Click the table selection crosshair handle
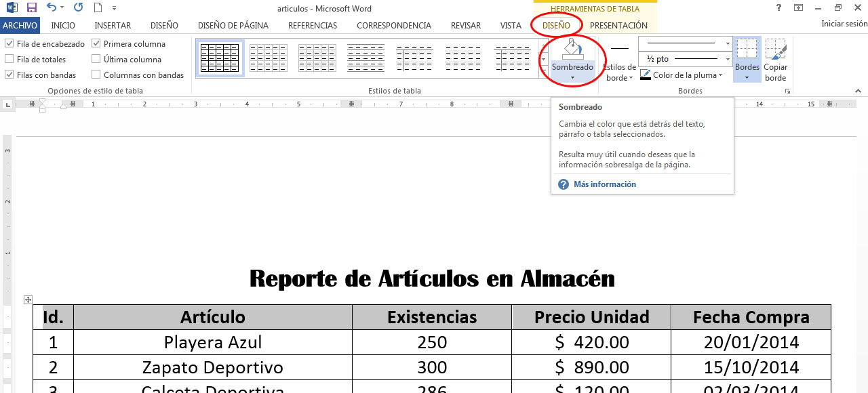 point(28,299)
